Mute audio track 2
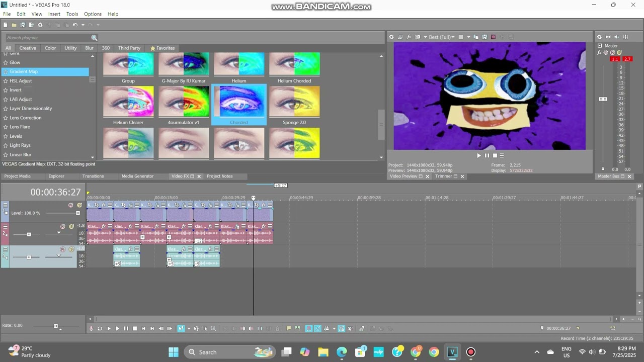 tap(63, 227)
